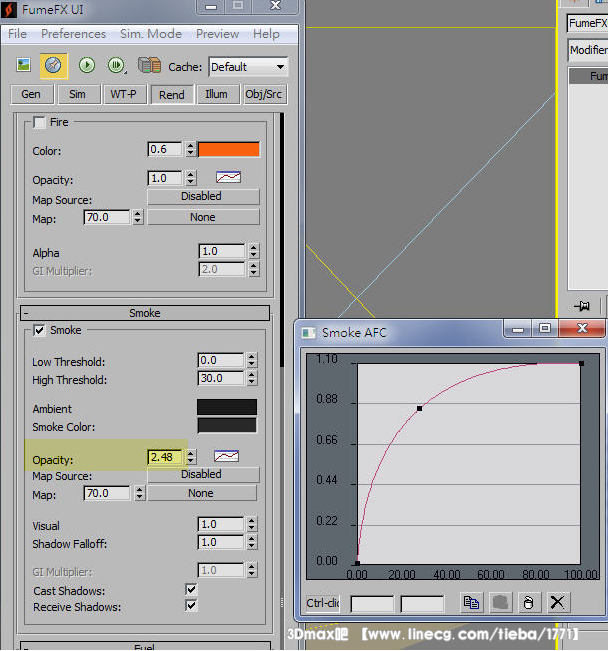Click Low Threshold spinner arrows

point(251,360)
